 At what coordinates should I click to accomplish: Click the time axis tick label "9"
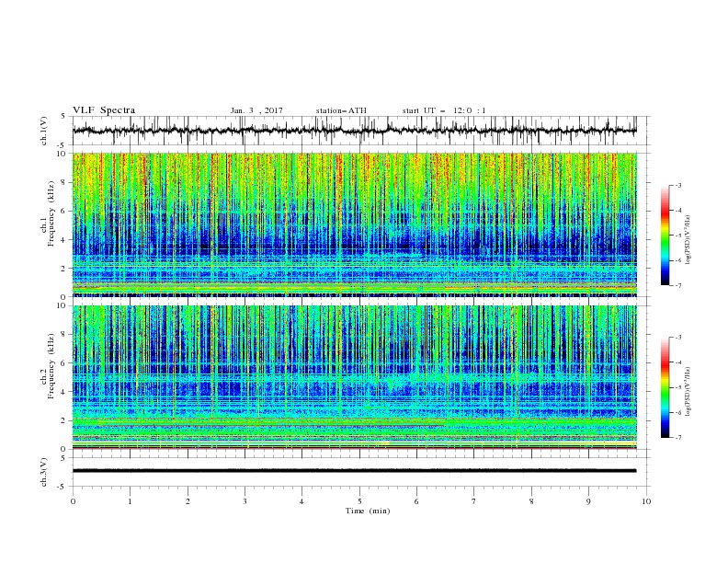coord(588,501)
